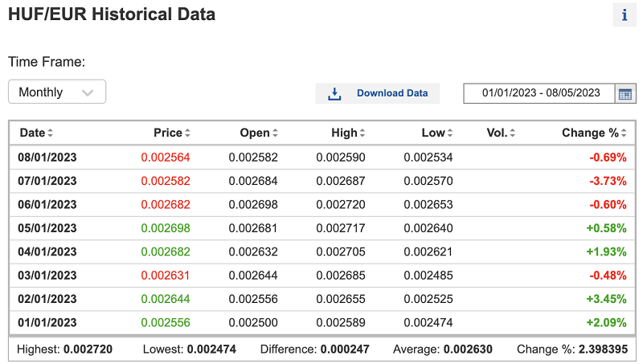
Task: Open the Monthly time frame dropdown
Action: (56, 92)
